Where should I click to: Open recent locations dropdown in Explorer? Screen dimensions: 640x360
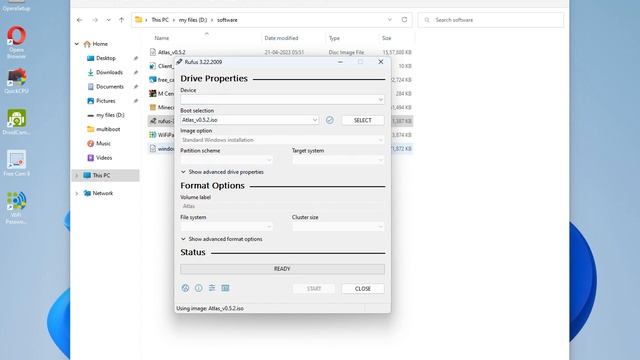pyautogui.click(x=108, y=20)
